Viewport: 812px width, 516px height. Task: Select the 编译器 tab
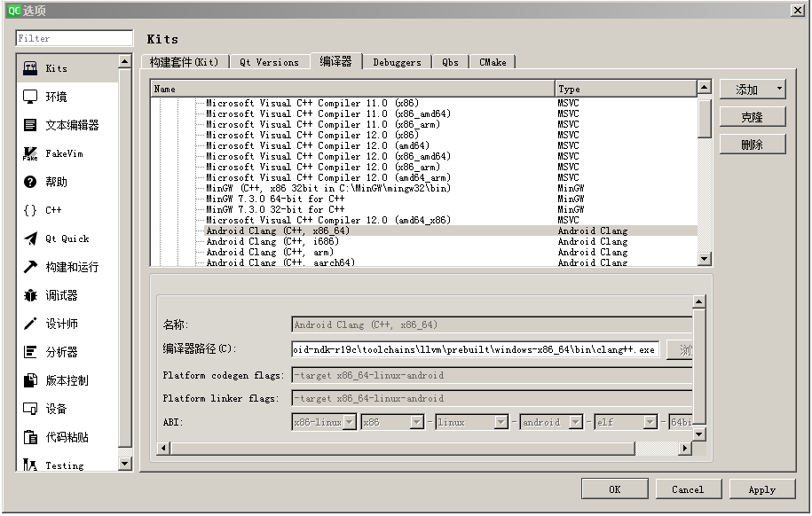tap(335, 61)
